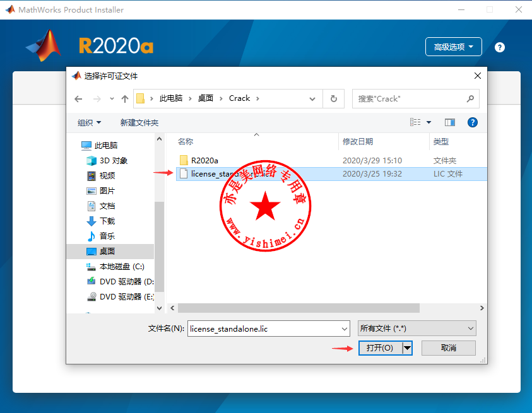Screen dimensions: 532x413
Task: Toggle the preview pane
Action: pyautogui.click(x=450, y=122)
